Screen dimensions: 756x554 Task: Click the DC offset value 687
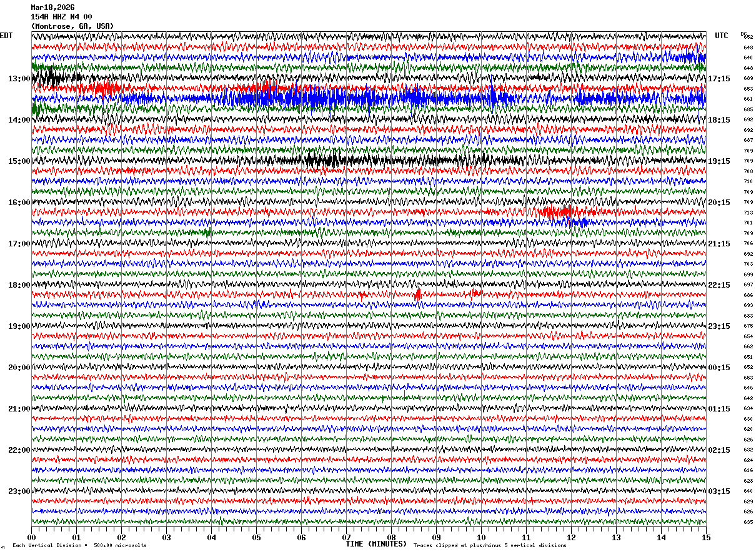(x=748, y=141)
